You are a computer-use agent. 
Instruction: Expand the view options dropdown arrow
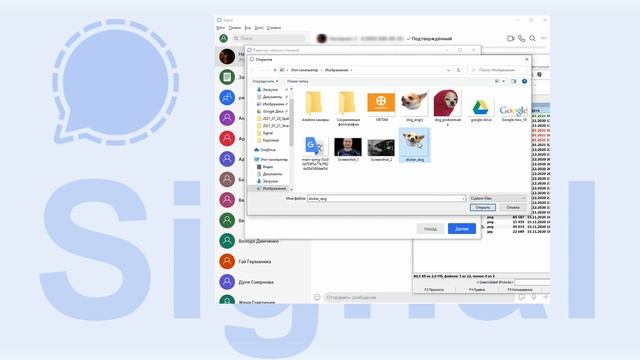pyautogui.click(x=503, y=81)
